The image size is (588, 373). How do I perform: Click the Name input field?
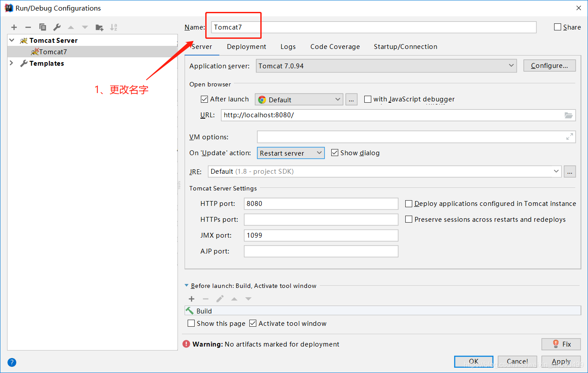click(374, 27)
